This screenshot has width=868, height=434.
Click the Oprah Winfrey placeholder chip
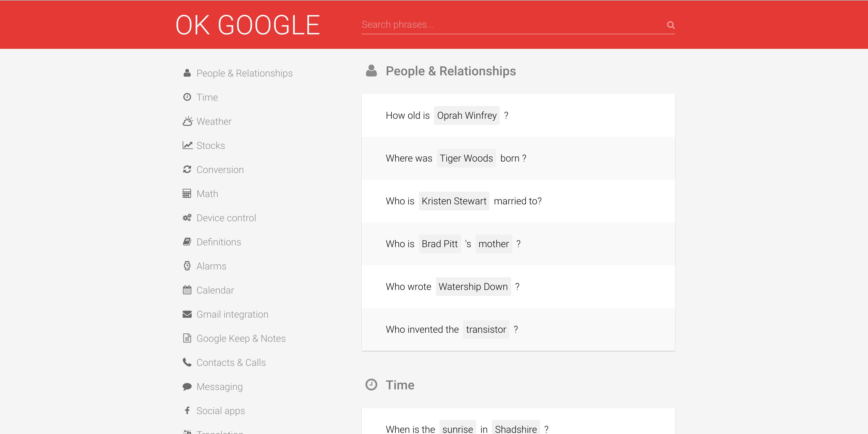pos(467,115)
